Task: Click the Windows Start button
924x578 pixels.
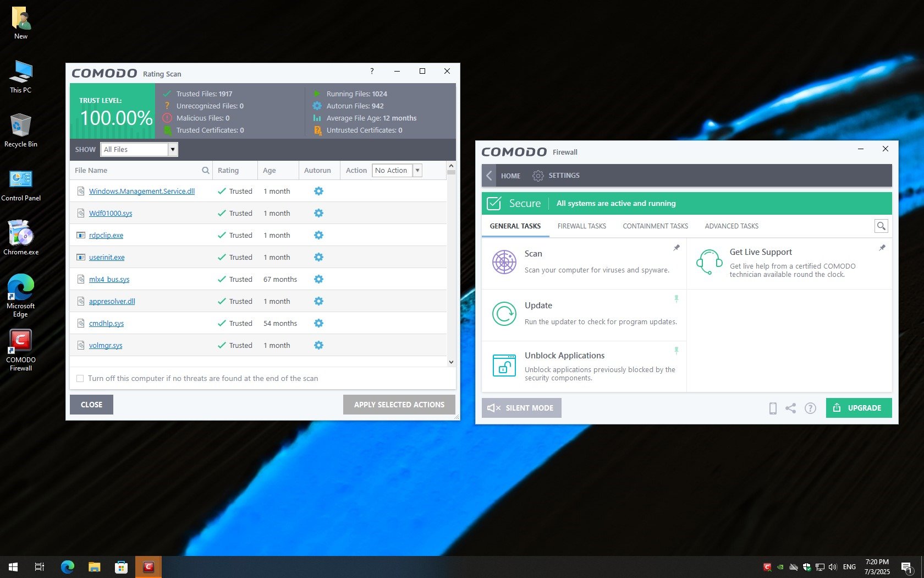Action: coord(13,567)
